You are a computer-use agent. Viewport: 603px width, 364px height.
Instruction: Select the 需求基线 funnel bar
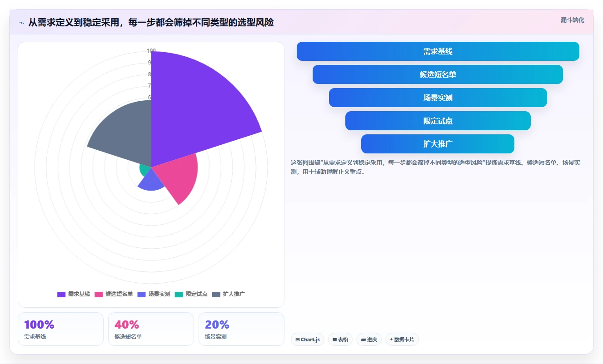tap(438, 51)
